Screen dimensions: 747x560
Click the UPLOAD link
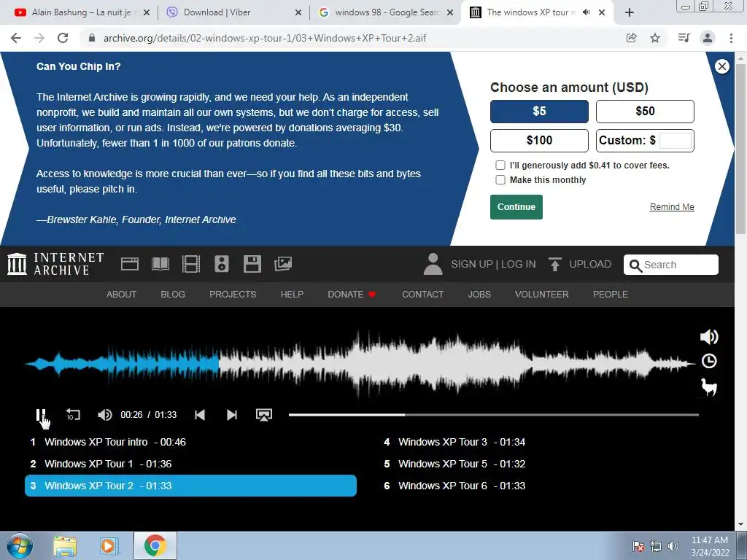coord(580,264)
